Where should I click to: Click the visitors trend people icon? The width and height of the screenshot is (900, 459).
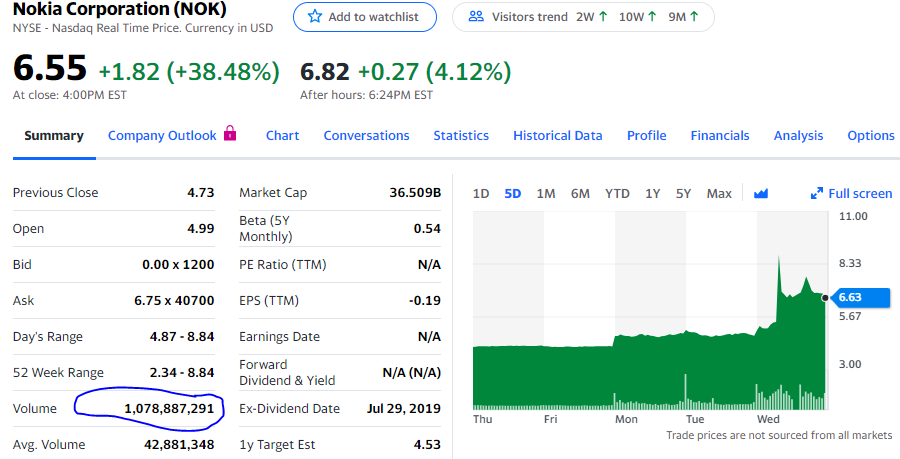[476, 17]
